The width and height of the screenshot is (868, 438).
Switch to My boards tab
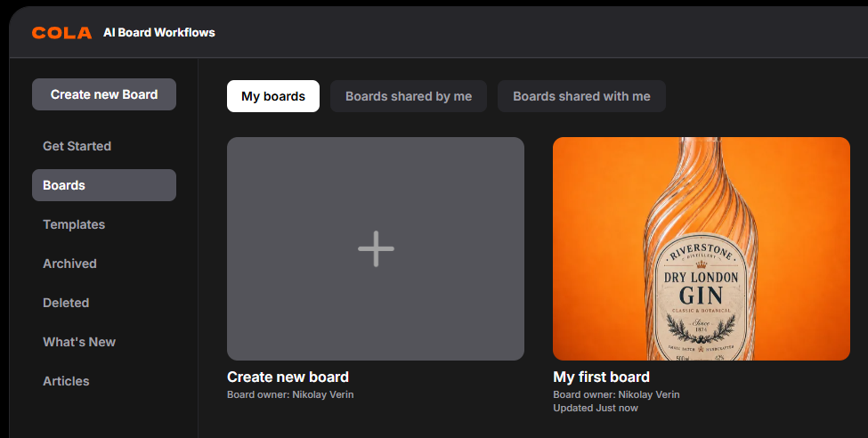pyautogui.click(x=273, y=96)
